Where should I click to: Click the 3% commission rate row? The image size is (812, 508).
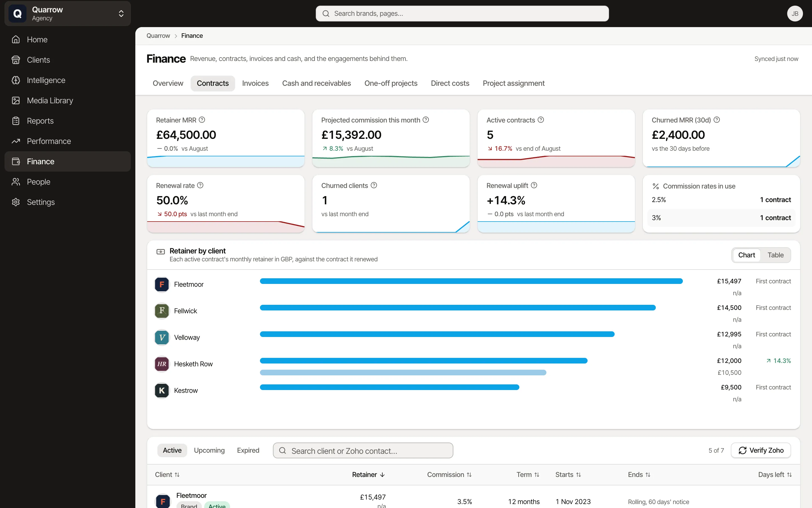721,218
